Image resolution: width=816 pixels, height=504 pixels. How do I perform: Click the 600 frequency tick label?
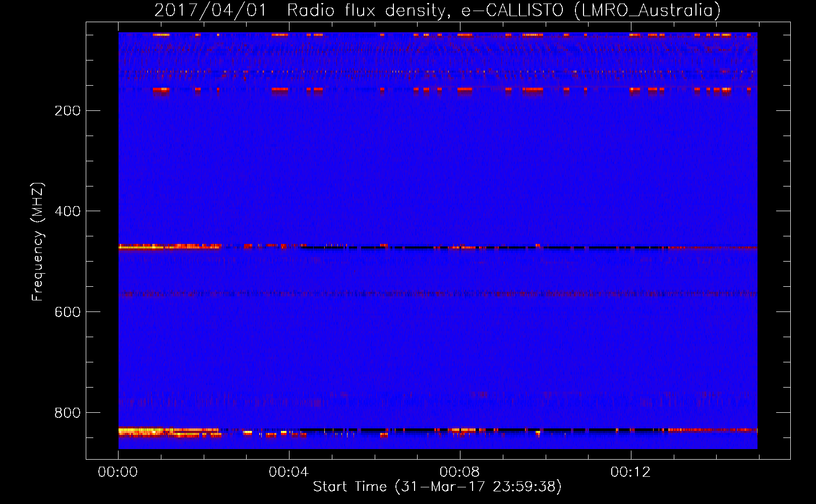[x=68, y=312]
